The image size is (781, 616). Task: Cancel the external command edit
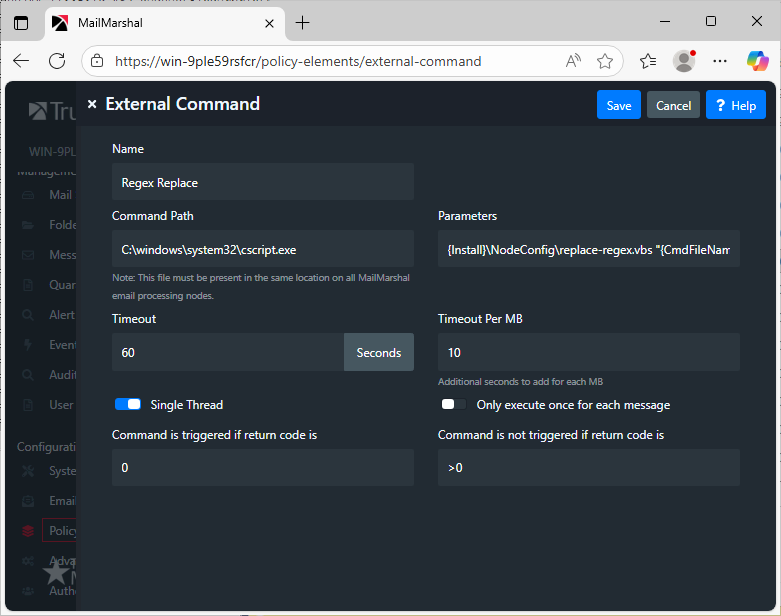click(673, 105)
